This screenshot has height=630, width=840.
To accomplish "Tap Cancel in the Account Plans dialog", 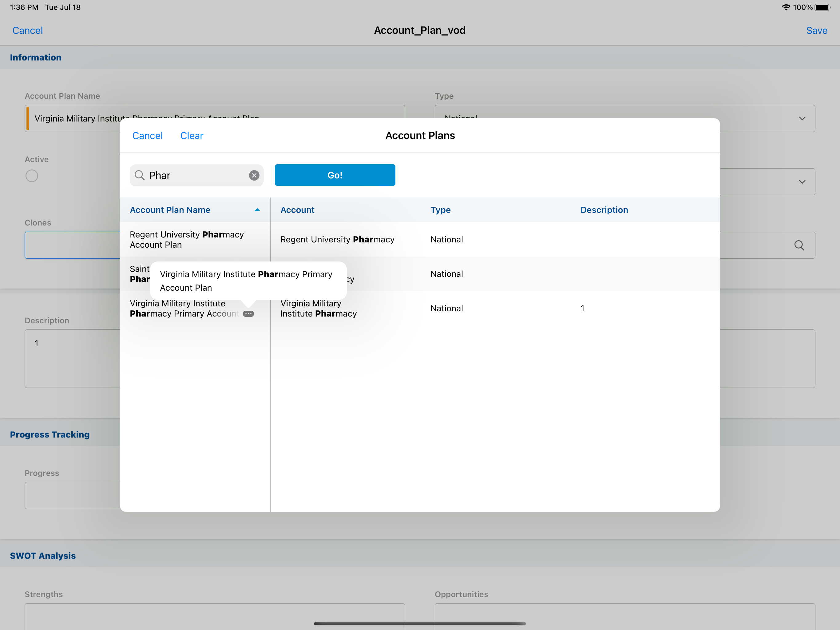I will pyautogui.click(x=147, y=136).
